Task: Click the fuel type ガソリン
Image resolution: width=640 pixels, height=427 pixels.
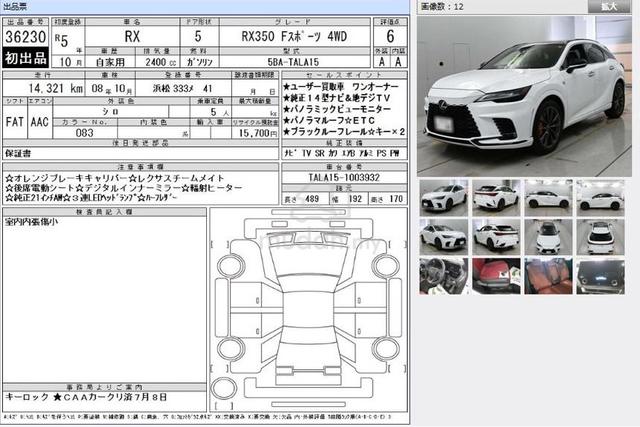Action: [x=200, y=62]
